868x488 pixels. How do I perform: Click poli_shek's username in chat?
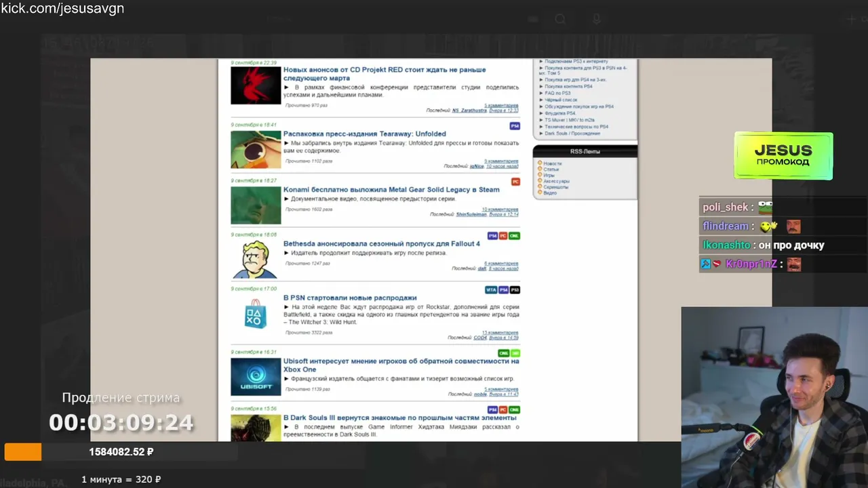tap(725, 207)
